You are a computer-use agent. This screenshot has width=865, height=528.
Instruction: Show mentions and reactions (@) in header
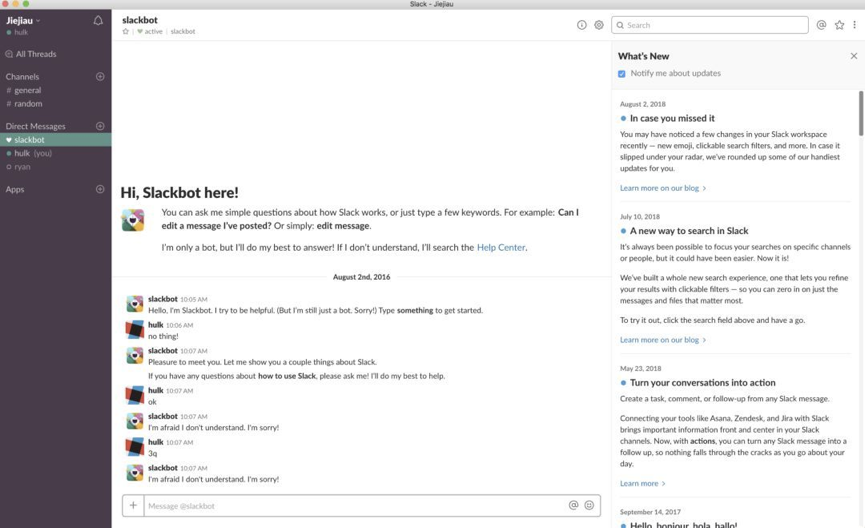[821, 25]
